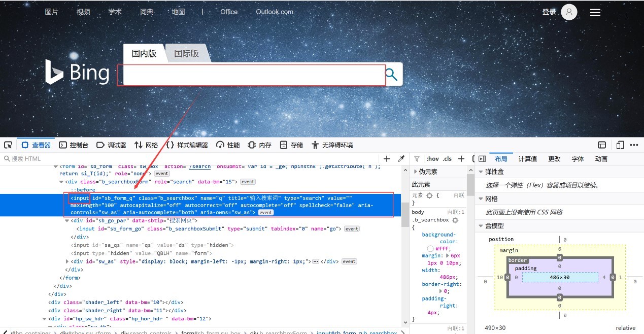Toggle :hov pseudo-class panel

[433, 159]
